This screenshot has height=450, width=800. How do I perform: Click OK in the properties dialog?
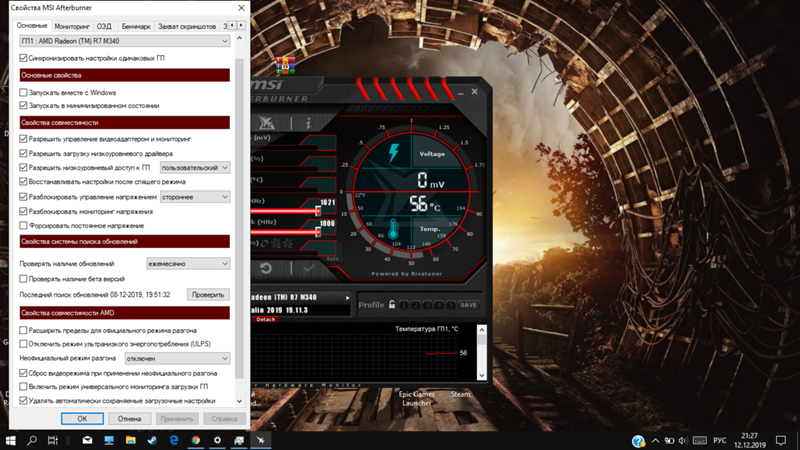click(x=82, y=419)
